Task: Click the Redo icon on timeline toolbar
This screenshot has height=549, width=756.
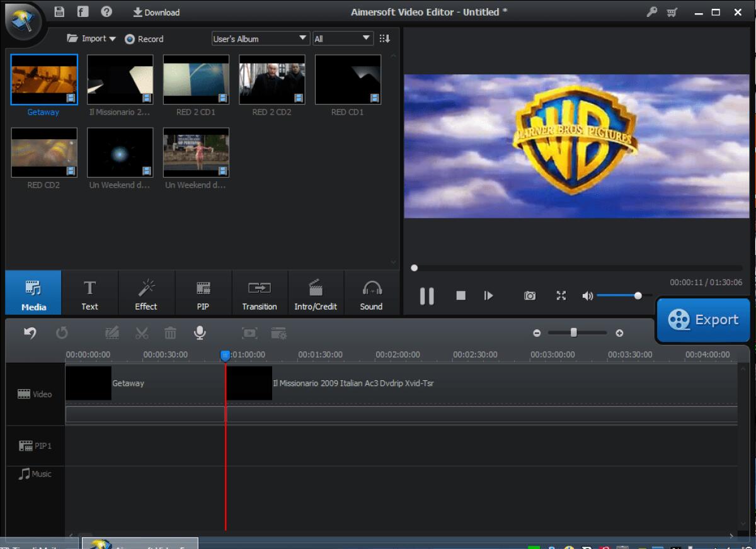Action: [x=62, y=332]
